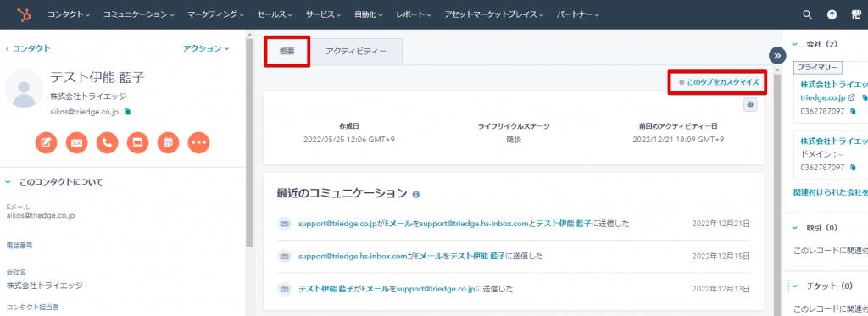
Task: Select the 概要 tab
Action: click(287, 52)
